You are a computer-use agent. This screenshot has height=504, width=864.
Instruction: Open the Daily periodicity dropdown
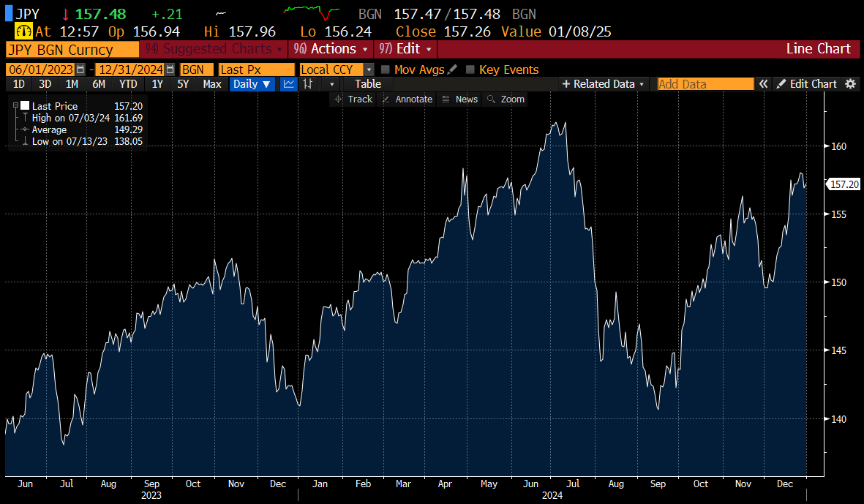[251, 84]
